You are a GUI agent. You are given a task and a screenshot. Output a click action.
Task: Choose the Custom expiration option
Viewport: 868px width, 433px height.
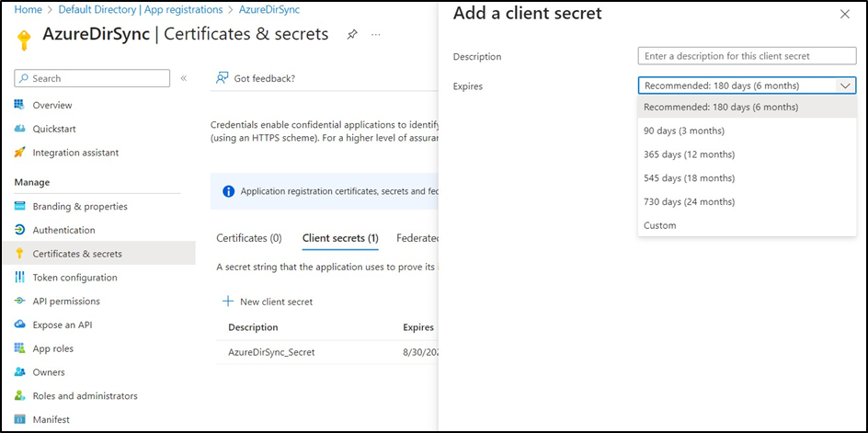point(660,225)
